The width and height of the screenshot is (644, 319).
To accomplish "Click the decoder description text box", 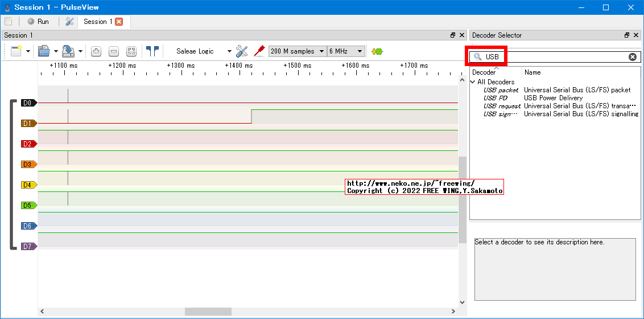I will coord(555,269).
